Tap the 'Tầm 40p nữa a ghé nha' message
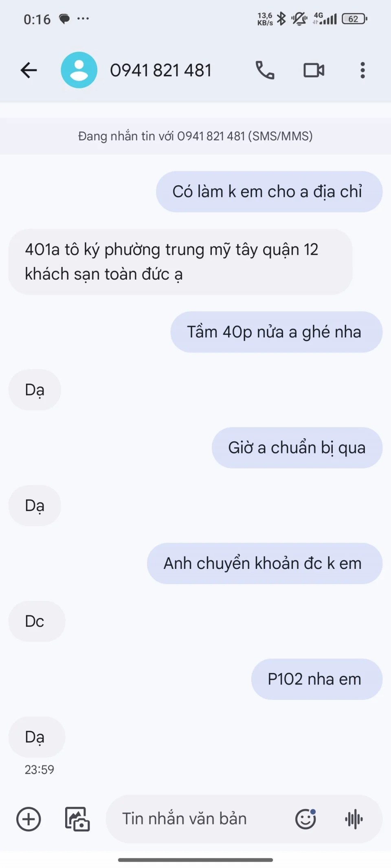This screenshot has height=868, width=391. tap(276, 332)
